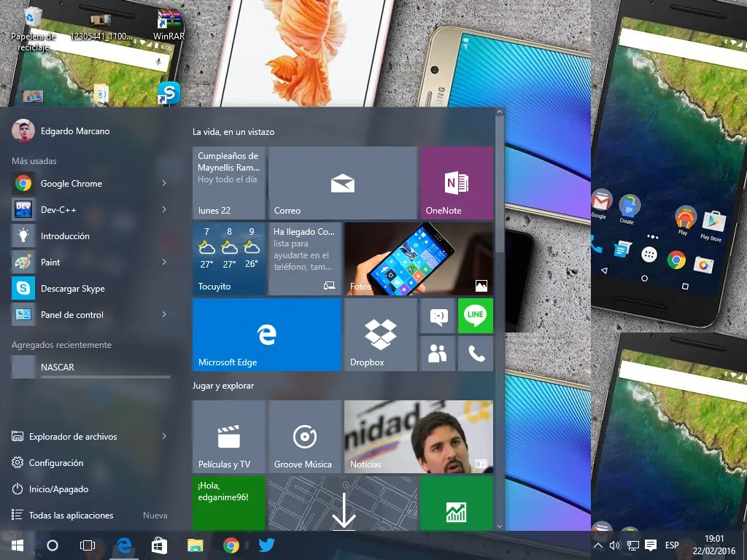Open the volume icon in tray
Image resolution: width=747 pixels, height=560 pixels.
pos(614,545)
